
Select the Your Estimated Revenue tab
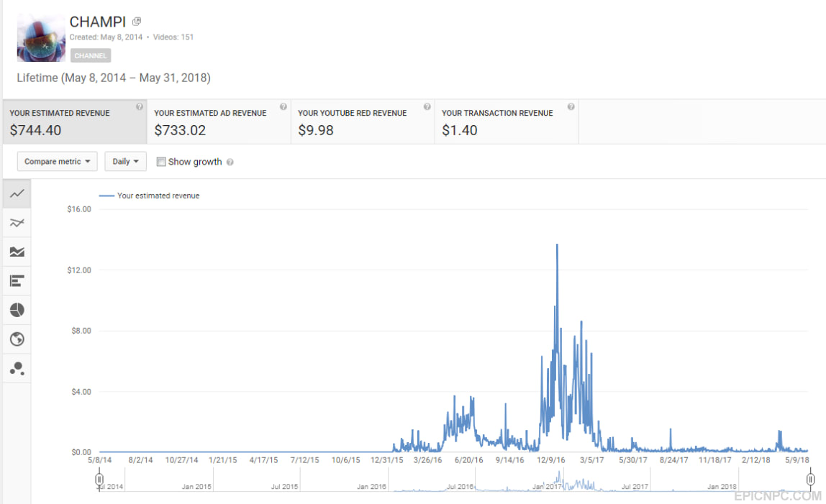pyautogui.click(x=75, y=122)
